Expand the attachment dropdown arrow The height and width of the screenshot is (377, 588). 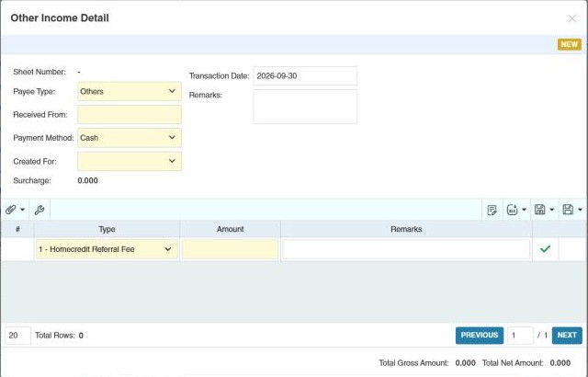(22, 210)
